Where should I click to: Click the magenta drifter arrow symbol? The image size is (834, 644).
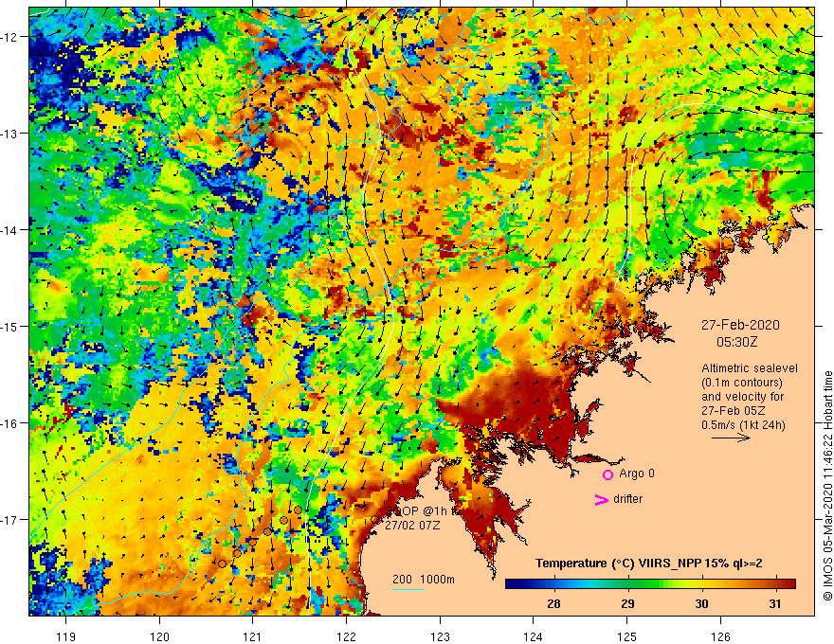pos(601,499)
